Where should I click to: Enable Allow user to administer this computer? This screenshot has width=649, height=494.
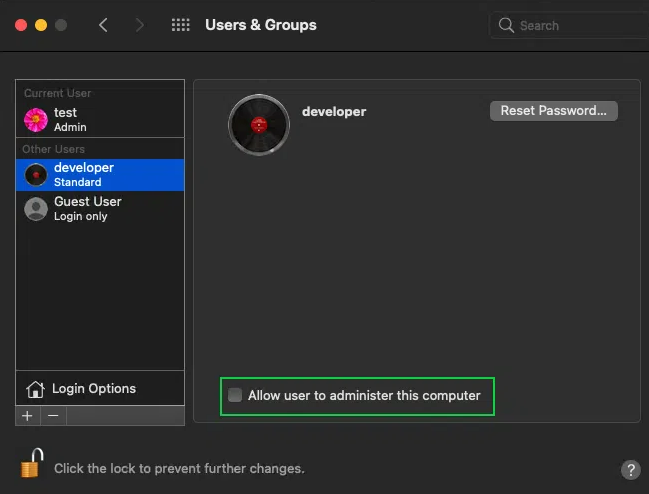(x=235, y=395)
